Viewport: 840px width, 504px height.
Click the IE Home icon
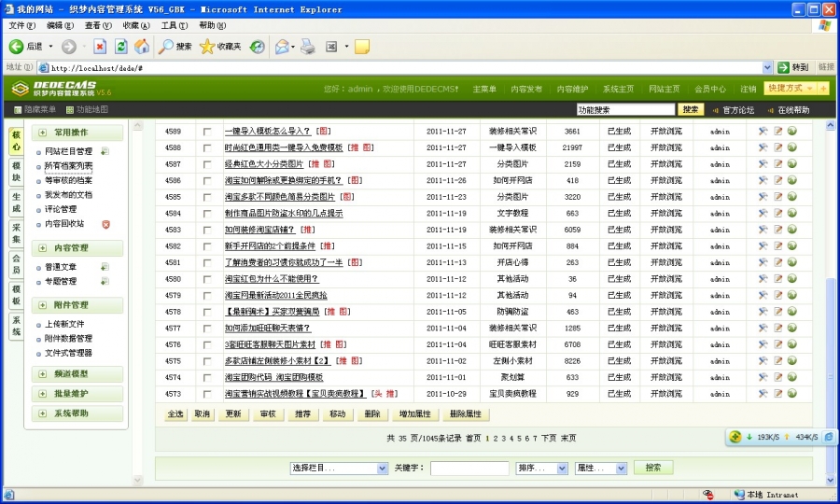tap(142, 47)
